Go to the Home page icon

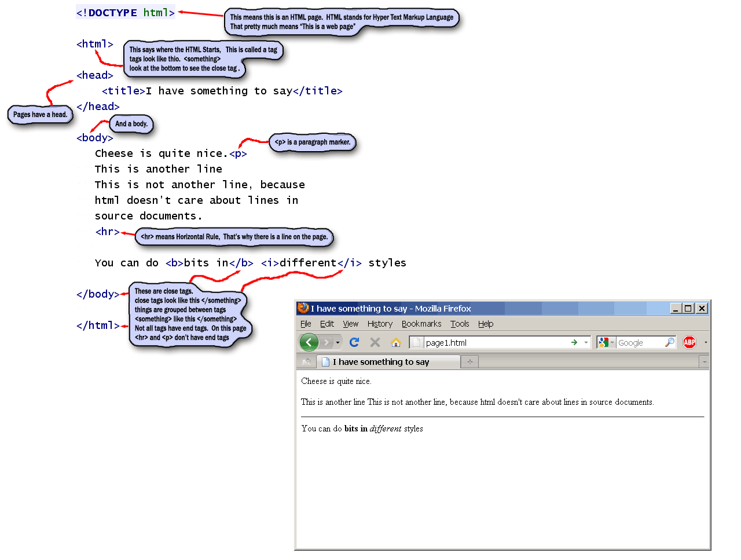396,342
